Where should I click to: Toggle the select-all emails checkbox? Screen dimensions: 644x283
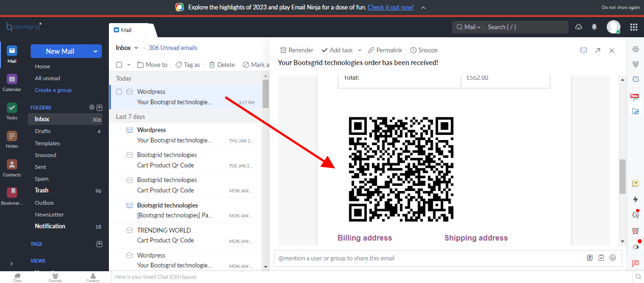tap(119, 65)
